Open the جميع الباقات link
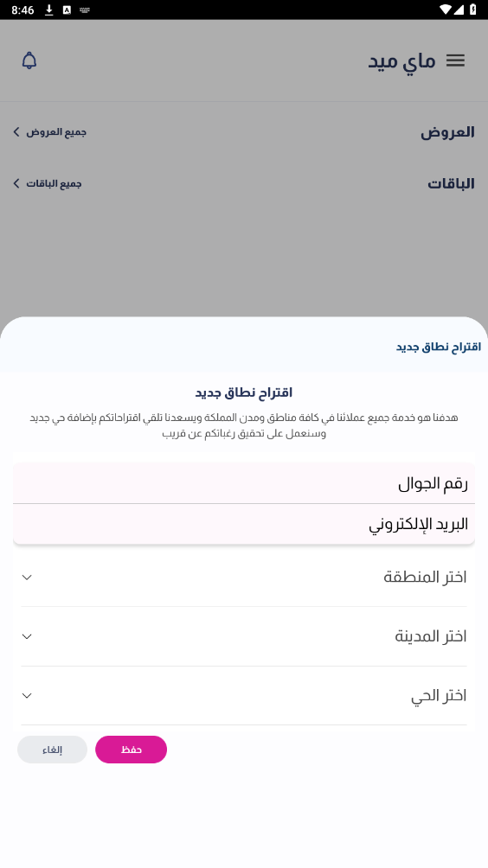Image resolution: width=488 pixels, height=868 pixels. (54, 183)
